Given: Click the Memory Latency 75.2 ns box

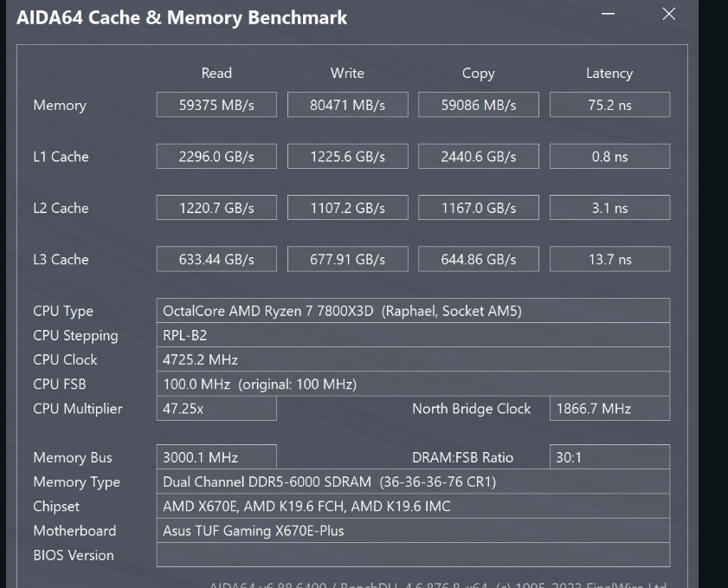Looking at the screenshot, I should pyautogui.click(x=609, y=105).
